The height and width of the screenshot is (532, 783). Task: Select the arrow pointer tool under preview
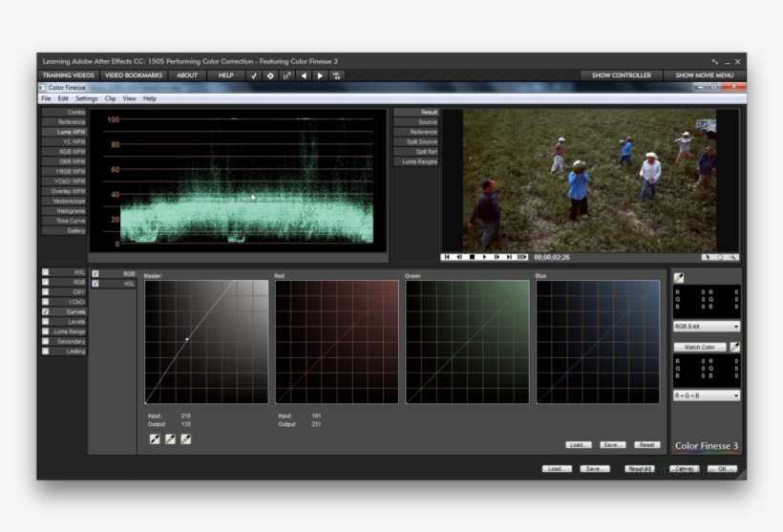(x=708, y=257)
